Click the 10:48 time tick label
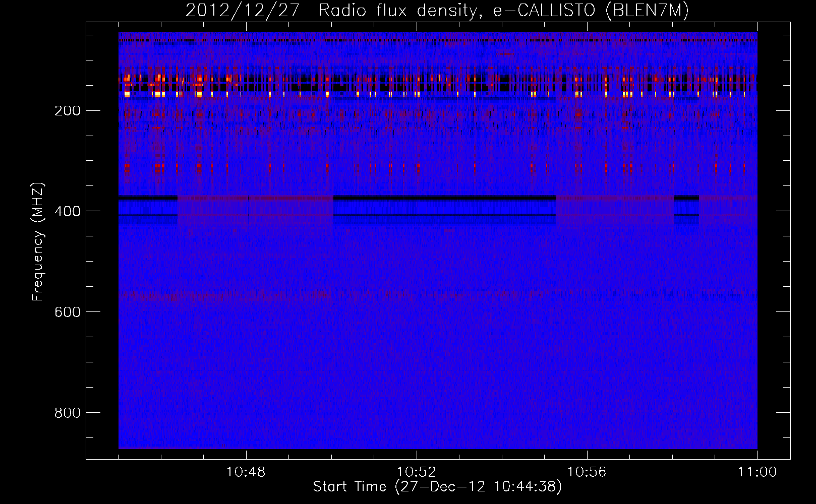Image resolution: width=816 pixels, height=504 pixels. coord(246,472)
